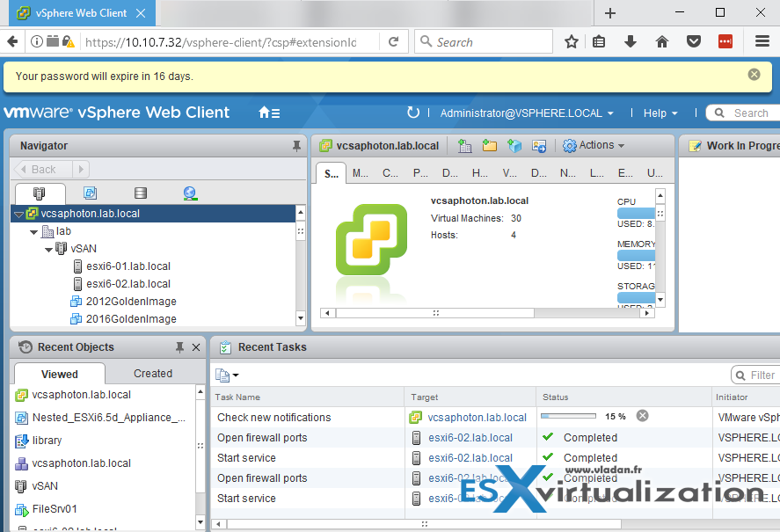Image resolution: width=780 pixels, height=532 pixels.
Task: Pin the Recent Objects panel
Action: pos(179,347)
